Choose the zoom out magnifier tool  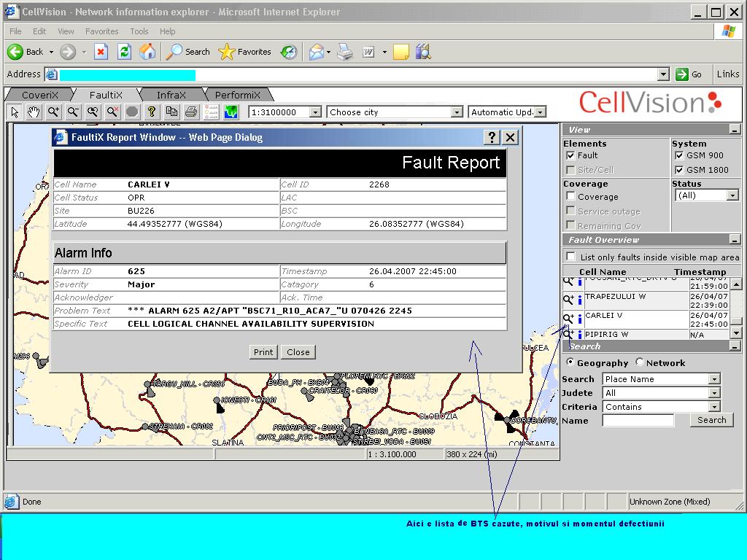73,112
